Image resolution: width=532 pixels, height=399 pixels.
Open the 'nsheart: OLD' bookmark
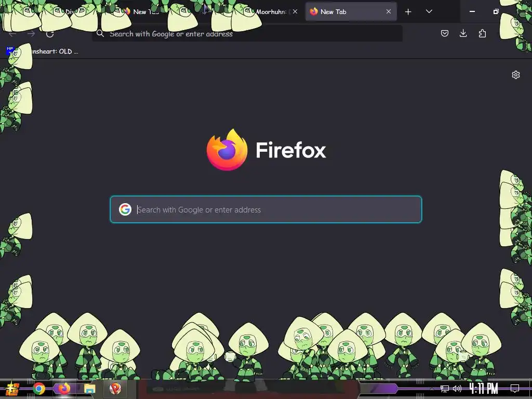tap(44, 51)
